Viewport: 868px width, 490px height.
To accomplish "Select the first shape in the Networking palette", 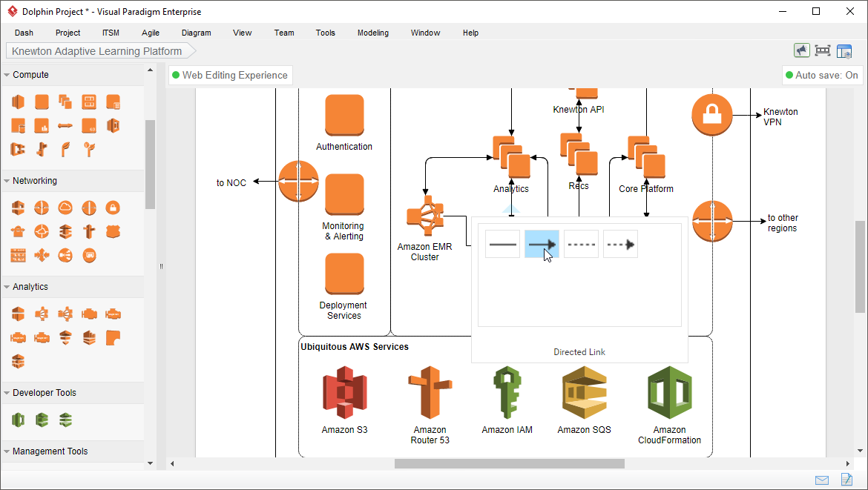I will click(18, 208).
